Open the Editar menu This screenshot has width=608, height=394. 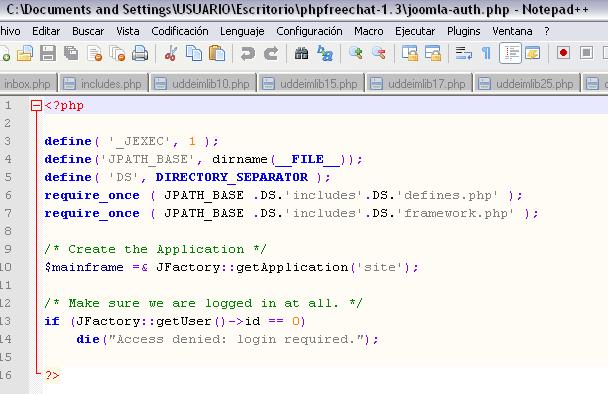tap(46, 31)
